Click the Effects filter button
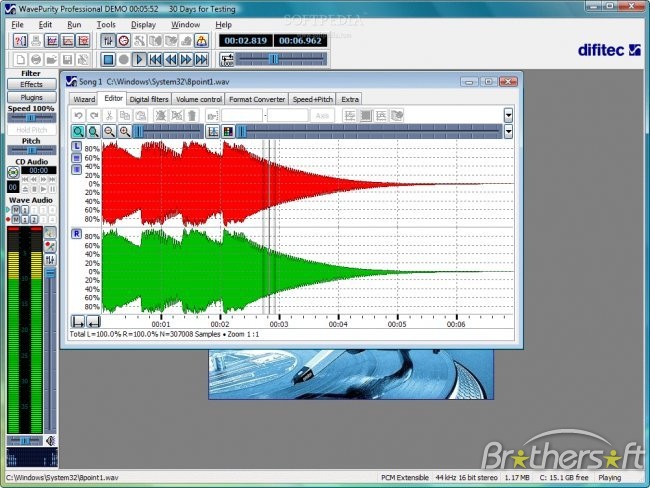 point(32,84)
